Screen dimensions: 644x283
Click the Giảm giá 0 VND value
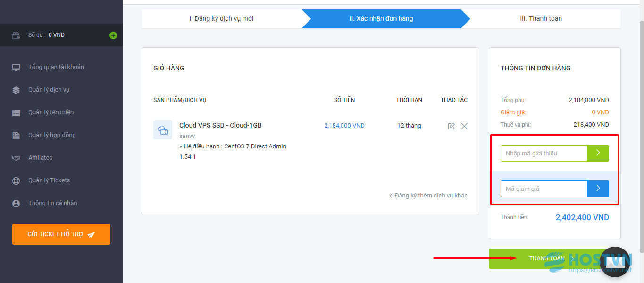pos(600,112)
